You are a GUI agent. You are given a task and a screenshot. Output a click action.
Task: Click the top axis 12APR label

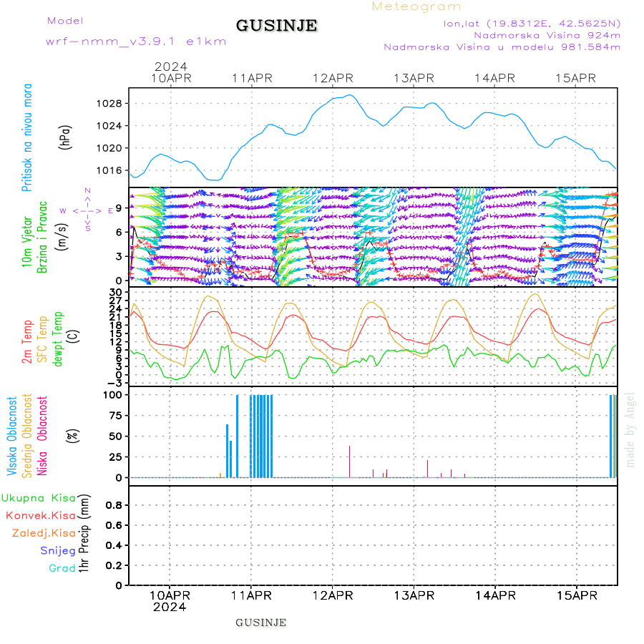[333, 79]
